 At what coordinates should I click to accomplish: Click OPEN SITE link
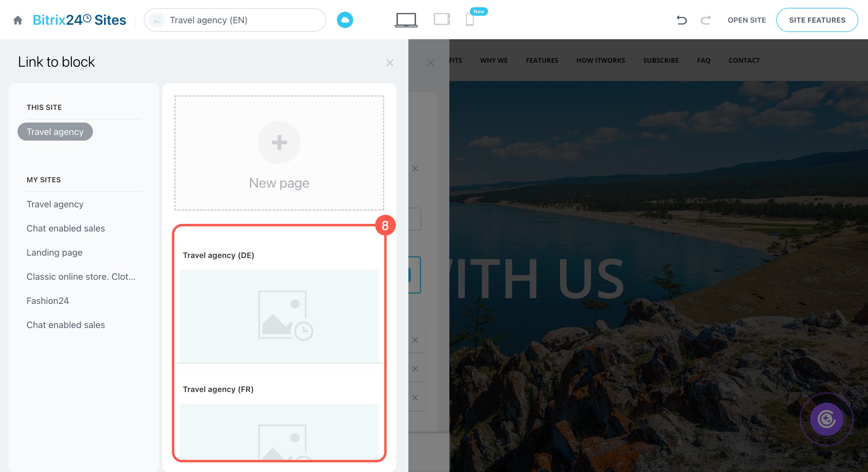[747, 20]
